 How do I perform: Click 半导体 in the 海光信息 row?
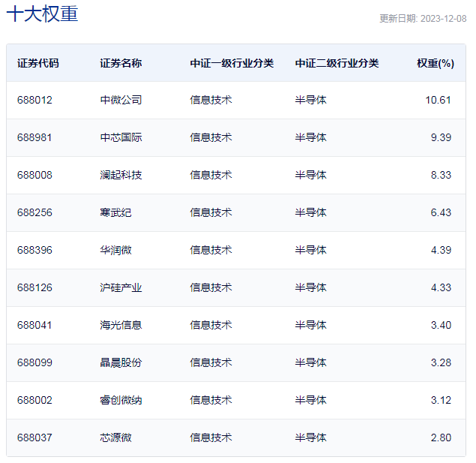[311, 325]
